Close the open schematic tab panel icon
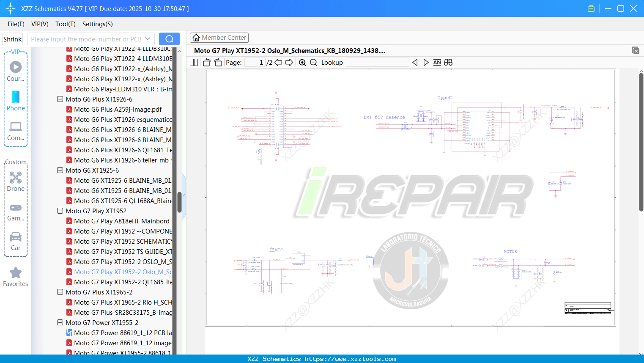The width and height of the screenshot is (644, 363). 636,50
